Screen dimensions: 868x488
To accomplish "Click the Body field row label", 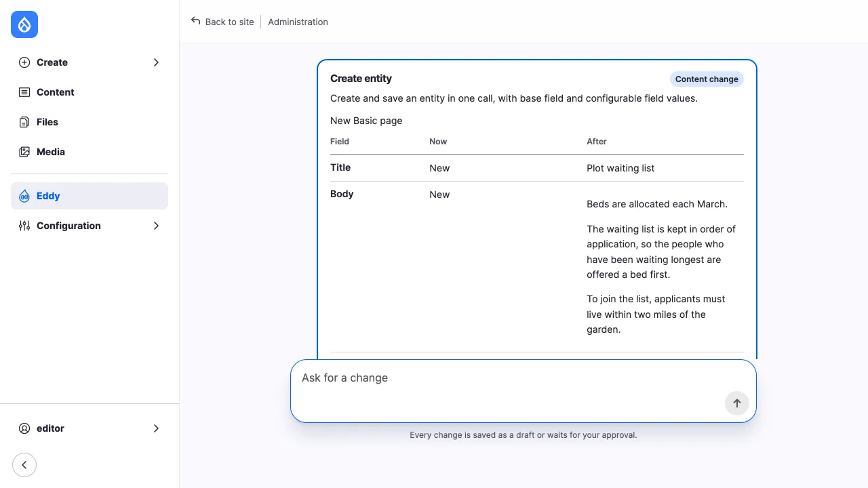I will (342, 194).
